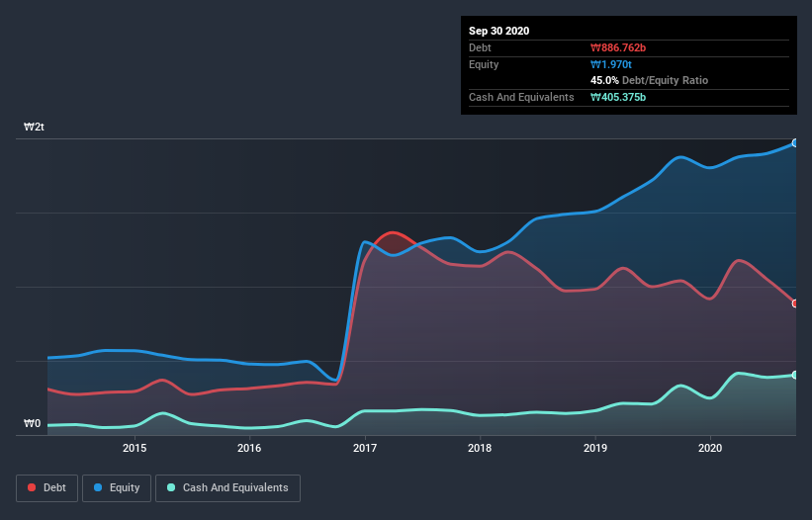
Task: Click the 2016 x-axis label
Action: 249,448
